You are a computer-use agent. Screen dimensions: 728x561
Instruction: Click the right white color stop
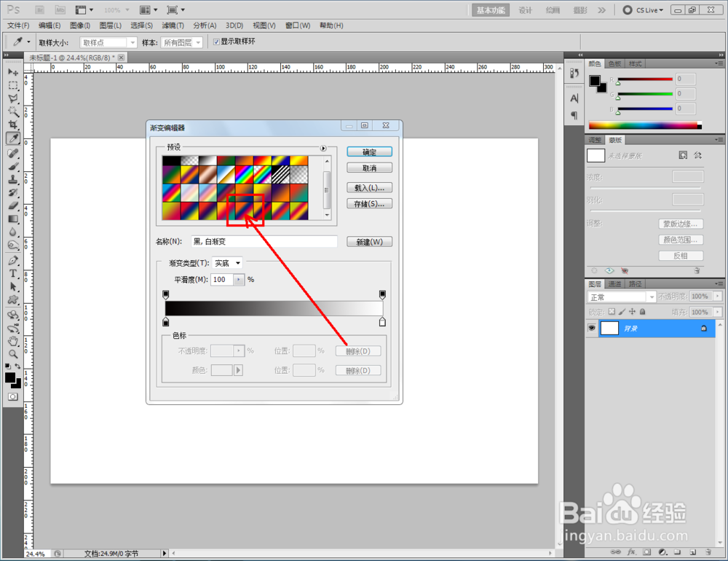pos(383,321)
